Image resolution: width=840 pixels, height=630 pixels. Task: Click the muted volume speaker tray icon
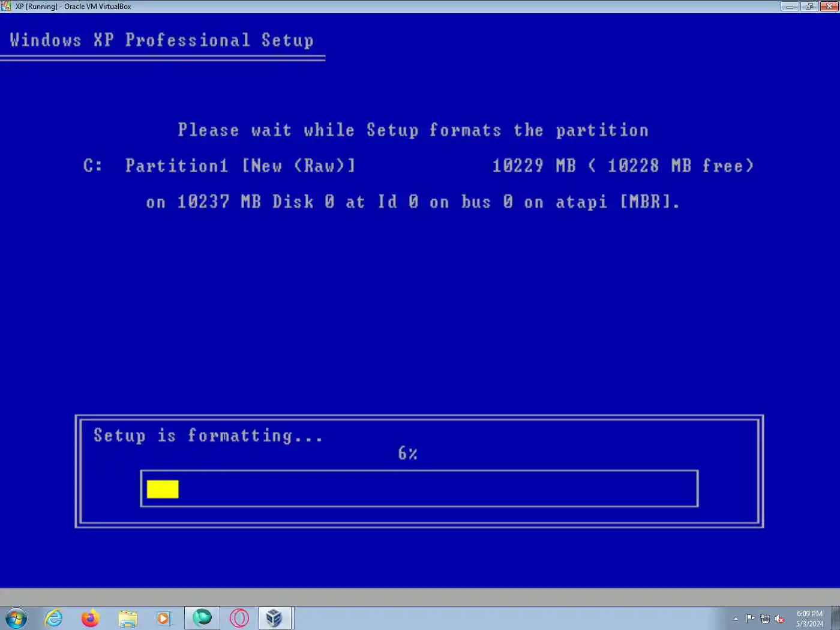pos(779,619)
